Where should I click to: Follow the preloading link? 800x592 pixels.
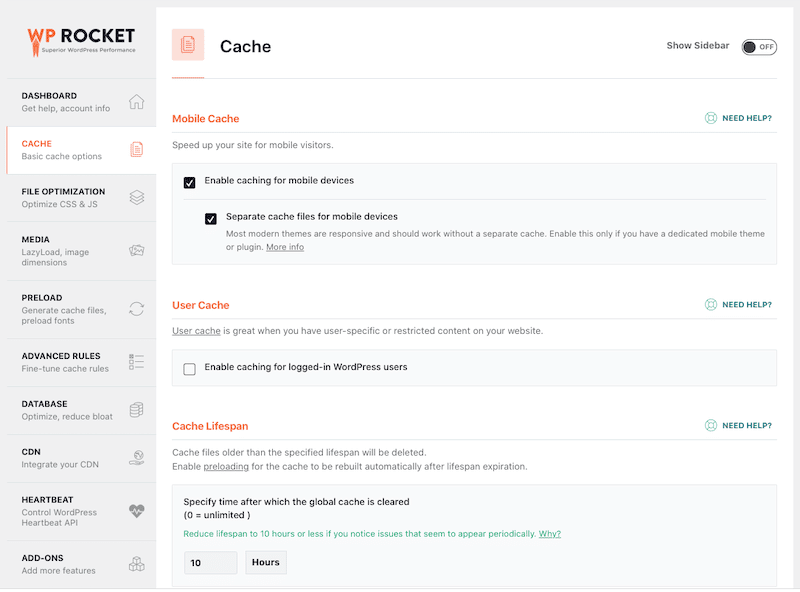(226, 467)
